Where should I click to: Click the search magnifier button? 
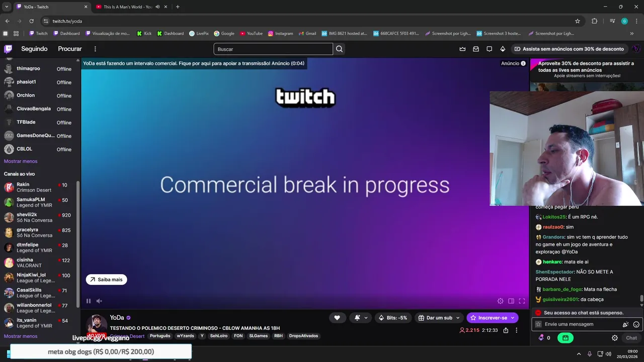pyautogui.click(x=339, y=49)
